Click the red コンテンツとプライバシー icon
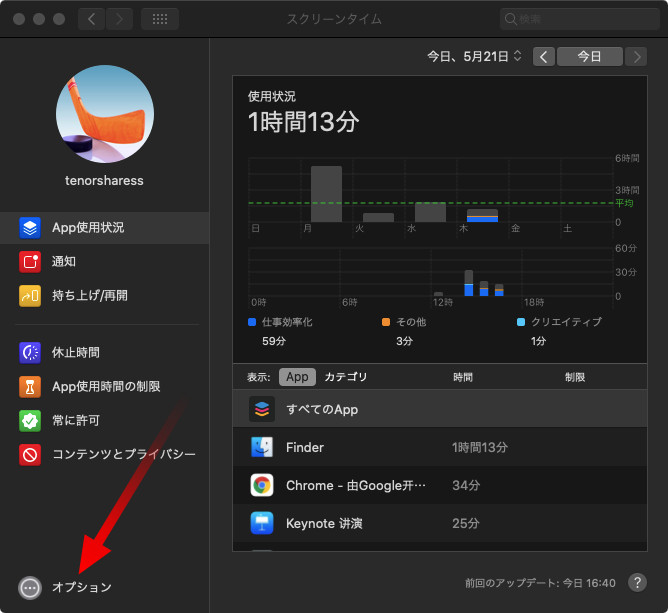668x613 pixels. (x=30, y=455)
